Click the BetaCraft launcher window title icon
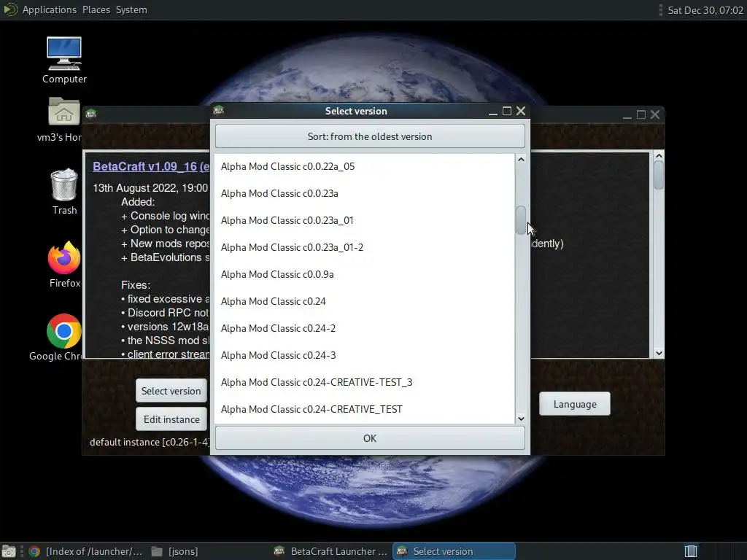Viewport: 747px width, 560px height. click(x=91, y=114)
